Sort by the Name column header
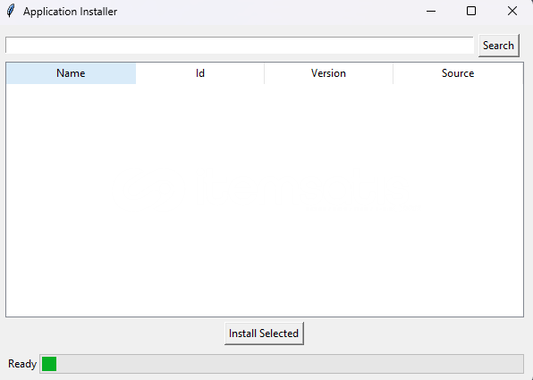The image size is (533, 380). pyautogui.click(x=71, y=73)
